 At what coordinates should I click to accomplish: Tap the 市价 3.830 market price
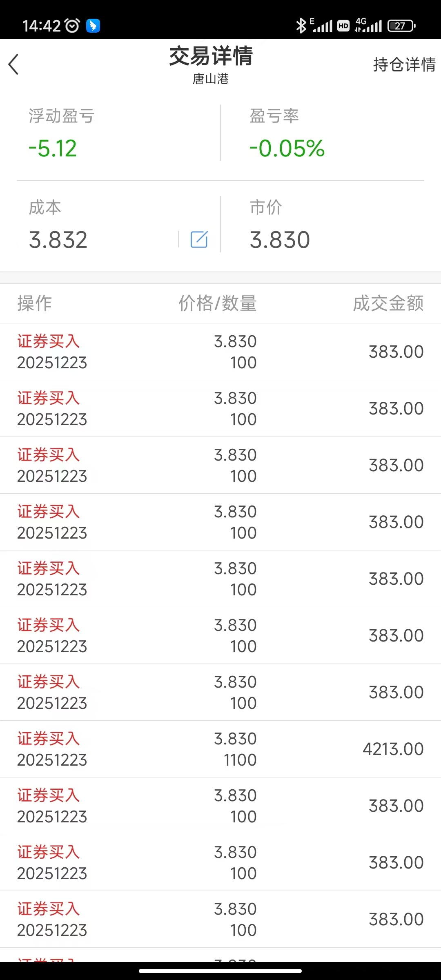click(280, 240)
